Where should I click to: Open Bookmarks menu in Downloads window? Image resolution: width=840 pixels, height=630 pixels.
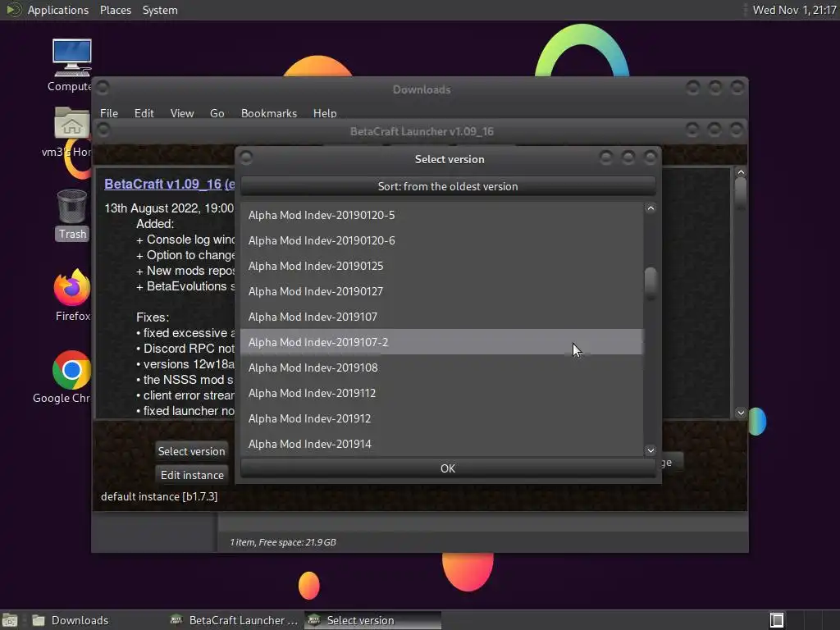(269, 113)
